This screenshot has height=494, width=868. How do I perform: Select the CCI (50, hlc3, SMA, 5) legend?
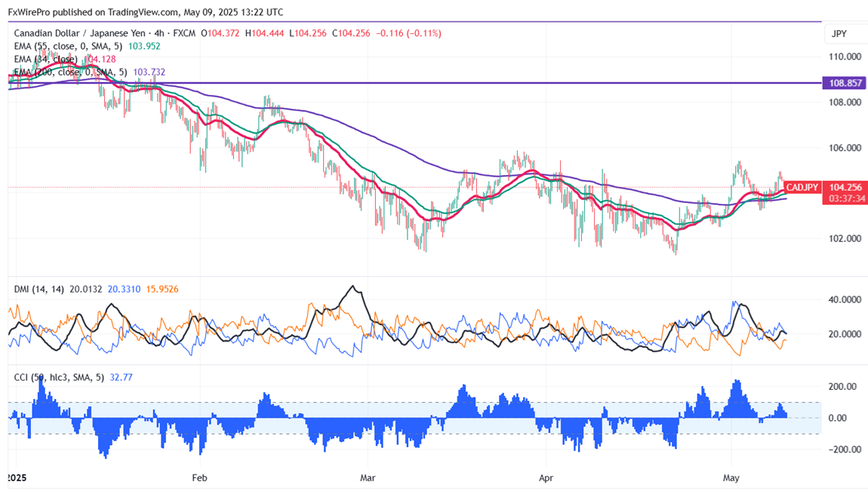click(59, 377)
